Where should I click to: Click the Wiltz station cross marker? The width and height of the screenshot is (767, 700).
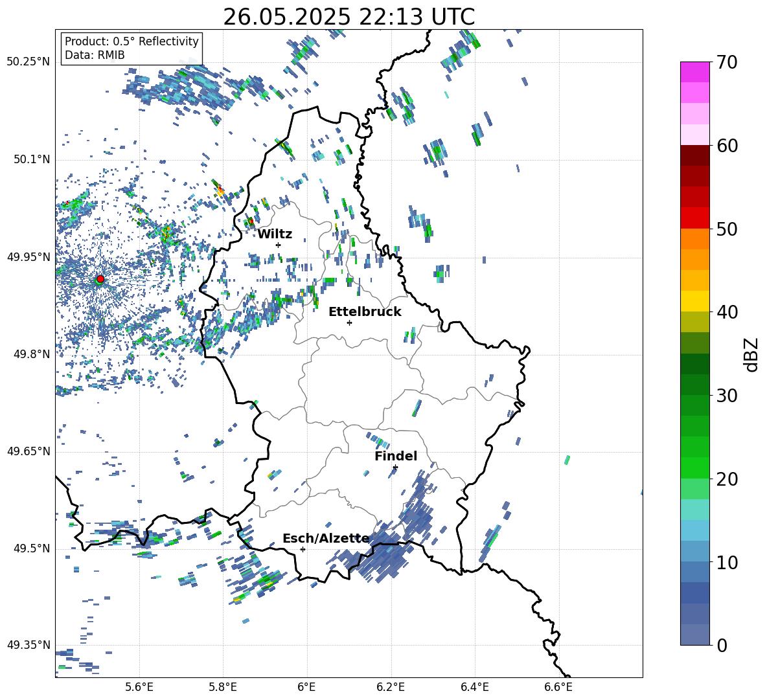(x=279, y=245)
